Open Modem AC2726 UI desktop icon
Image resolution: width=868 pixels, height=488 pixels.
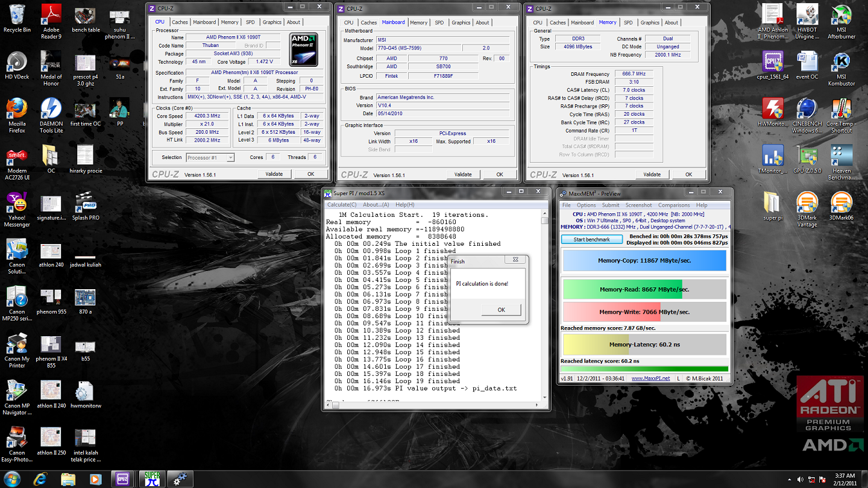(17, 163)
